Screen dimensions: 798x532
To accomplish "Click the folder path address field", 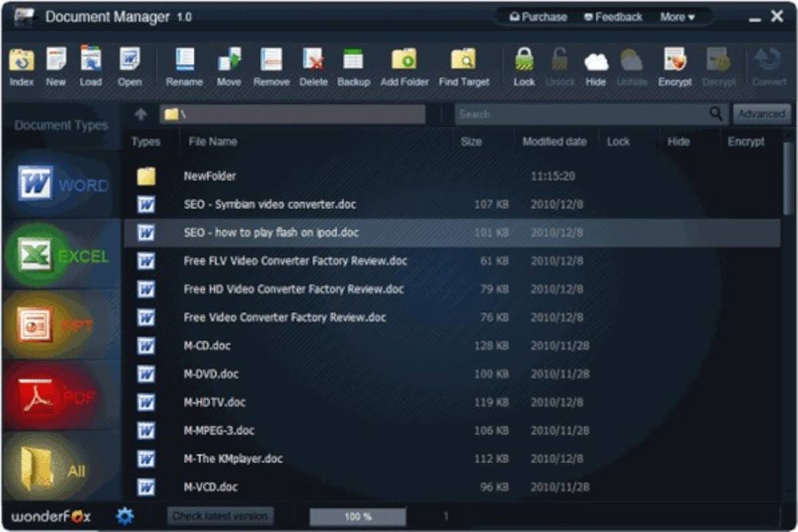I will pyautogui.click(x=293, y=114).
